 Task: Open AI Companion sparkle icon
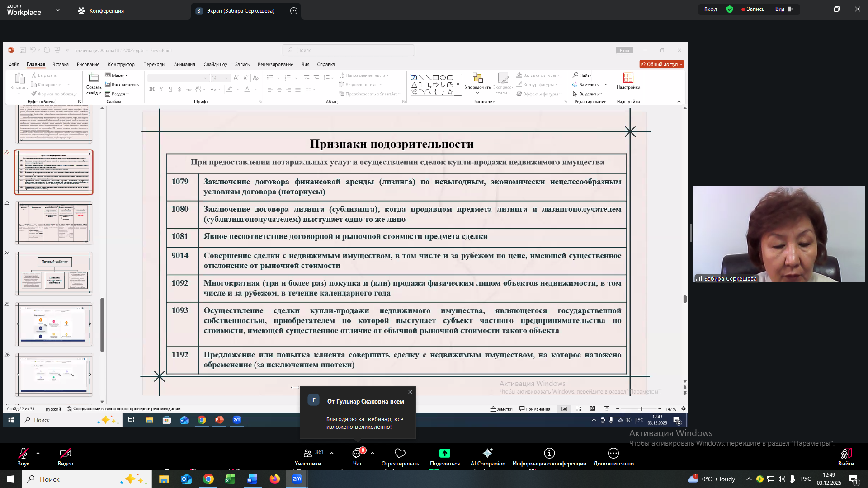coord(487,453)
